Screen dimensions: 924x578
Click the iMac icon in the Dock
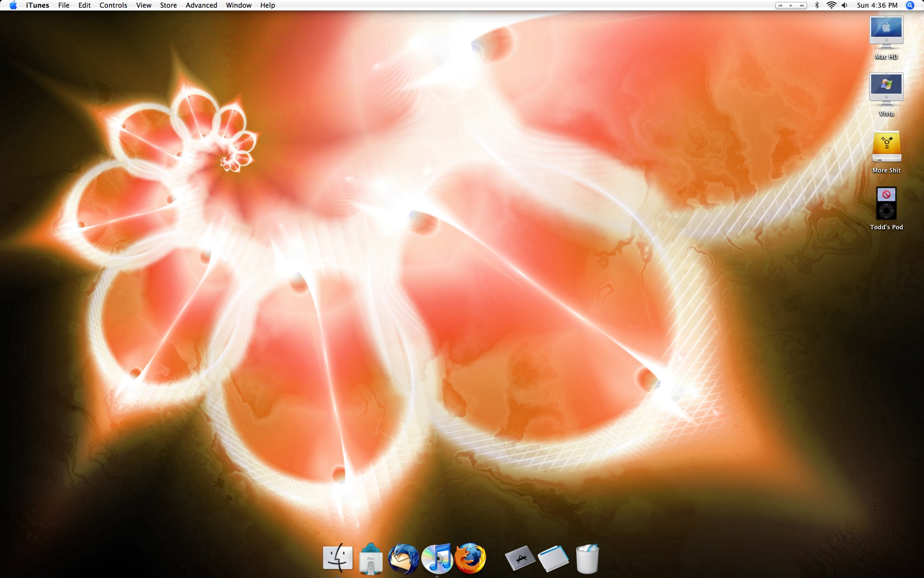coord(371,558)
